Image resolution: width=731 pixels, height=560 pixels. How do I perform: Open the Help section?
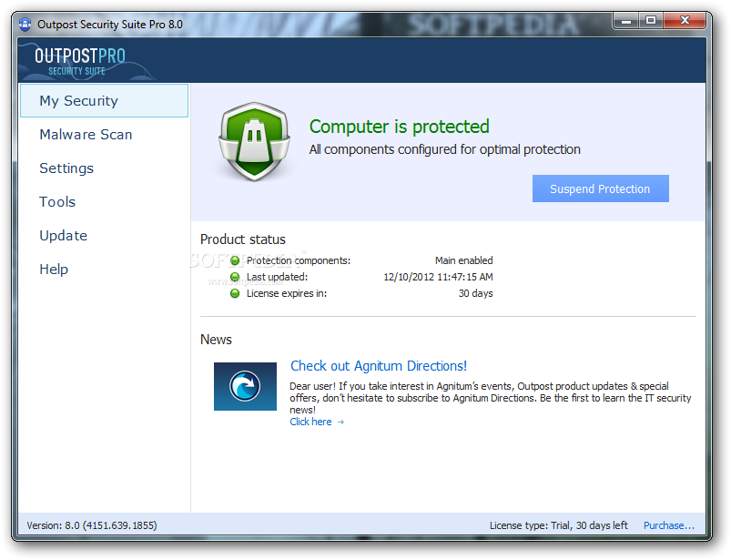[x=54, y=269]
